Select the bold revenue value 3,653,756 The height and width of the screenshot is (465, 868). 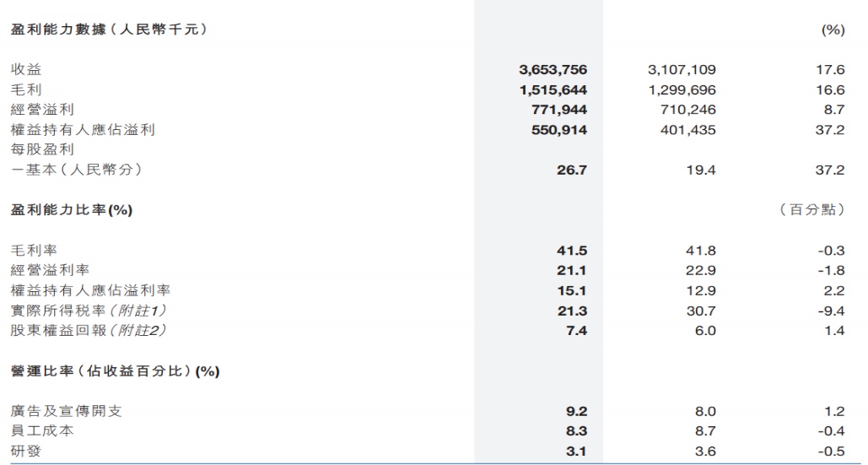(553, 70)
